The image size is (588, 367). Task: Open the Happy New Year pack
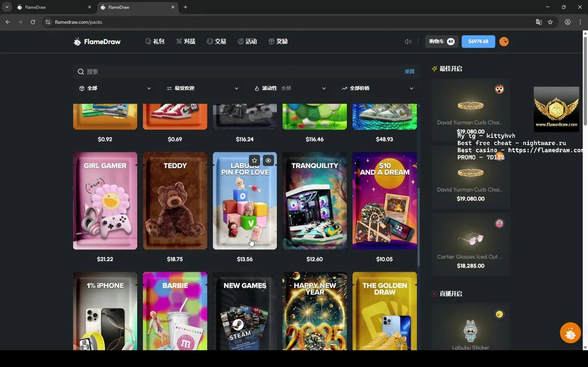point(314,311)
